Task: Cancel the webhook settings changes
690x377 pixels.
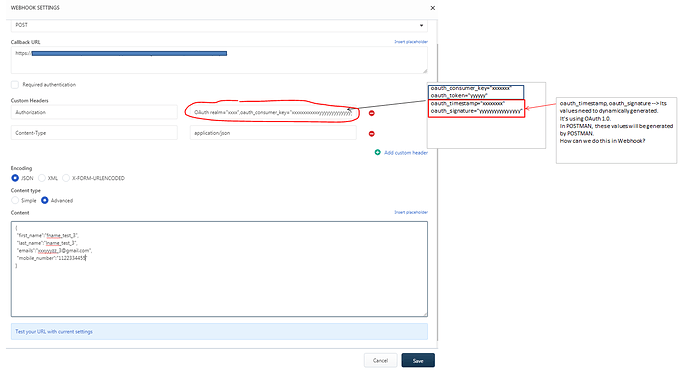Action: coord(381,360)
